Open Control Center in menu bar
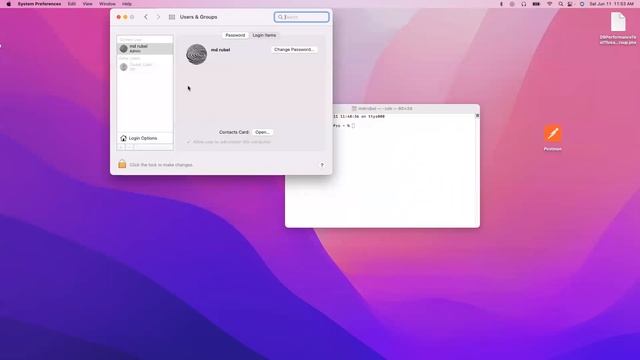640x360 pixels. pos(570,4)
